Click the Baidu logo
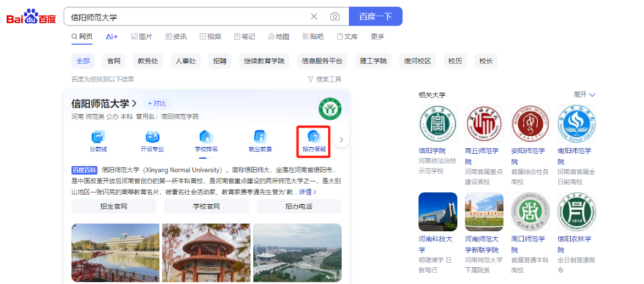 (x=31, y=16)
